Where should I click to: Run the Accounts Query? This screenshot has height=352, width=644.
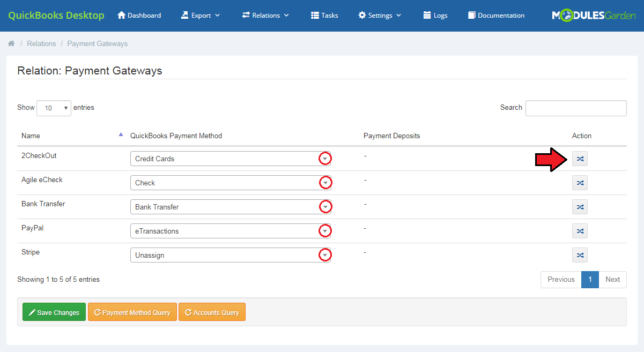click(212, 312)
